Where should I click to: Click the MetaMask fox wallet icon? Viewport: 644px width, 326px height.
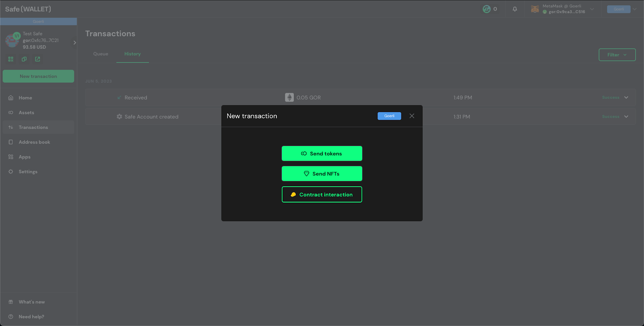[535, 9]
